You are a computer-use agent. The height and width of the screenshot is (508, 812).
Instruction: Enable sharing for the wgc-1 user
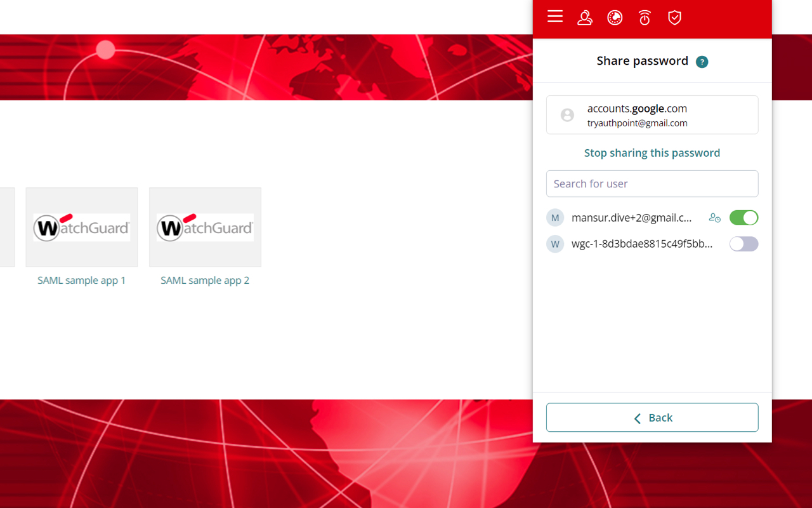point(743,244)
